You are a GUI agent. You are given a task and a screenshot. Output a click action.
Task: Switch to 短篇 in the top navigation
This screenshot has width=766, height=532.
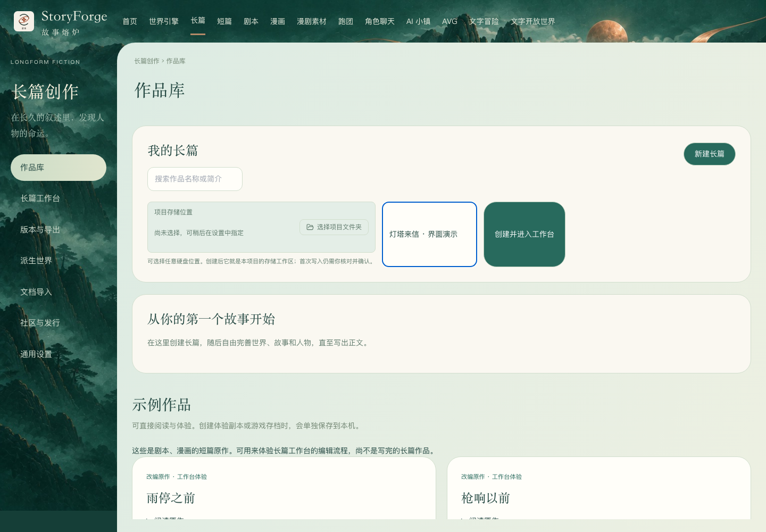tap(224, 21)
